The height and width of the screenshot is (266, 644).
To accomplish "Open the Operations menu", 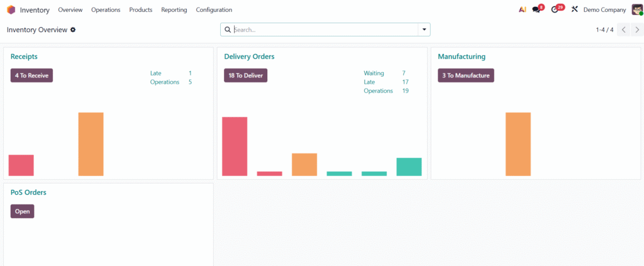I will coord(106,10).
